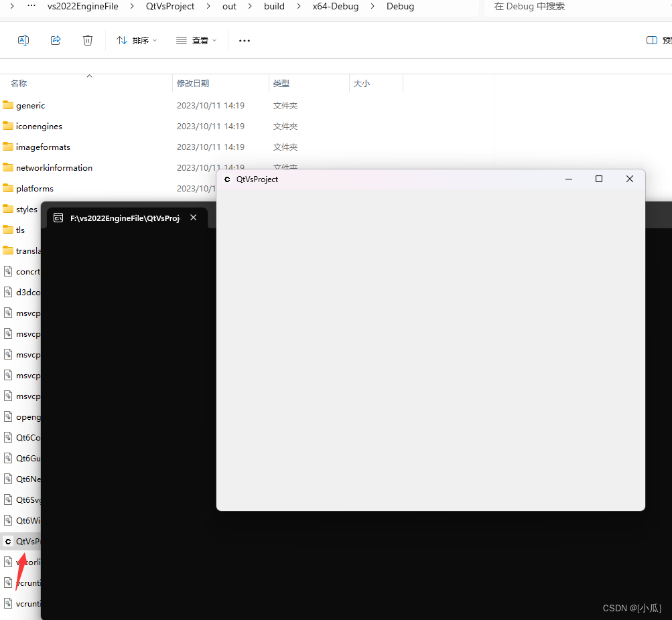Click the Delete trash icon in toolbar
The height and width of the screenshot is (620, 672).
pos(87,40)
